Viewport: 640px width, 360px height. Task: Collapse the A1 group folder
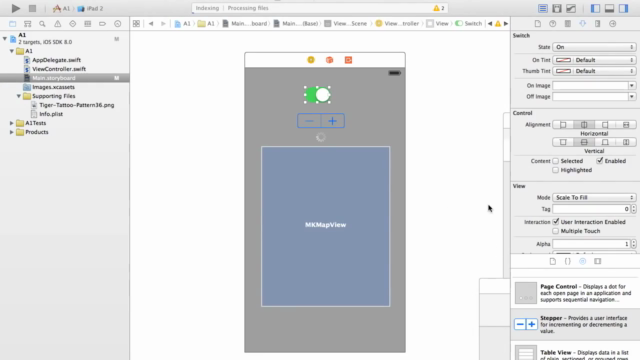12,51
